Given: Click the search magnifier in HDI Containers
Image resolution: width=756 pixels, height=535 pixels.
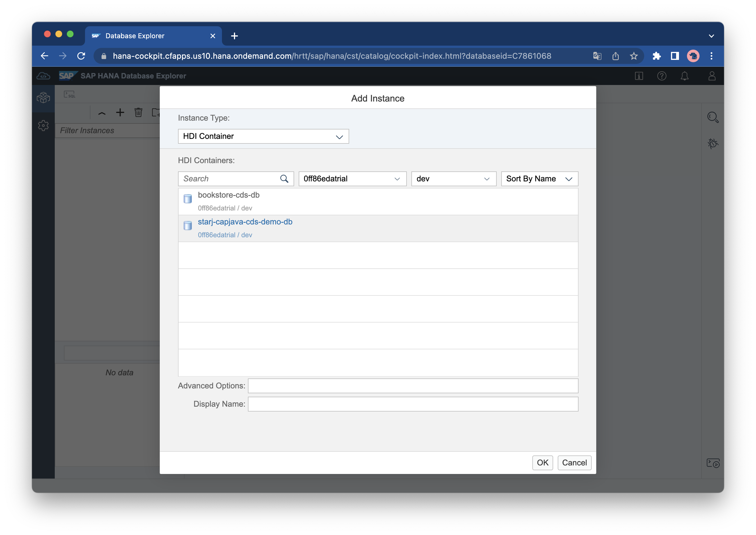Looking at the screenshot, I should click(x=284, y=179).
